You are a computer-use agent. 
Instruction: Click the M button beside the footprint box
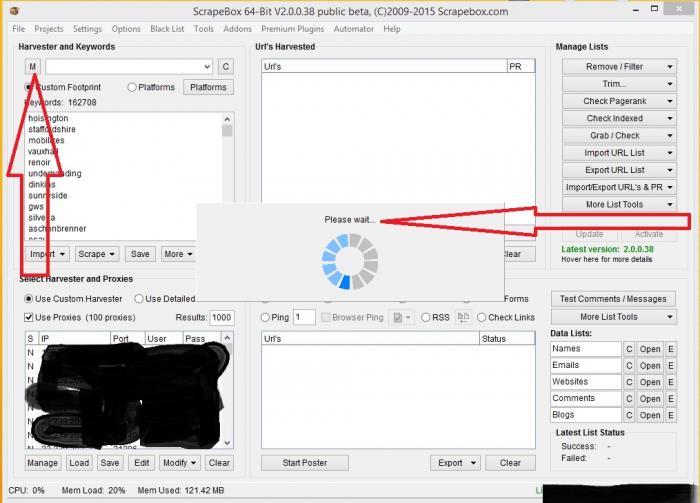(33, 67)
